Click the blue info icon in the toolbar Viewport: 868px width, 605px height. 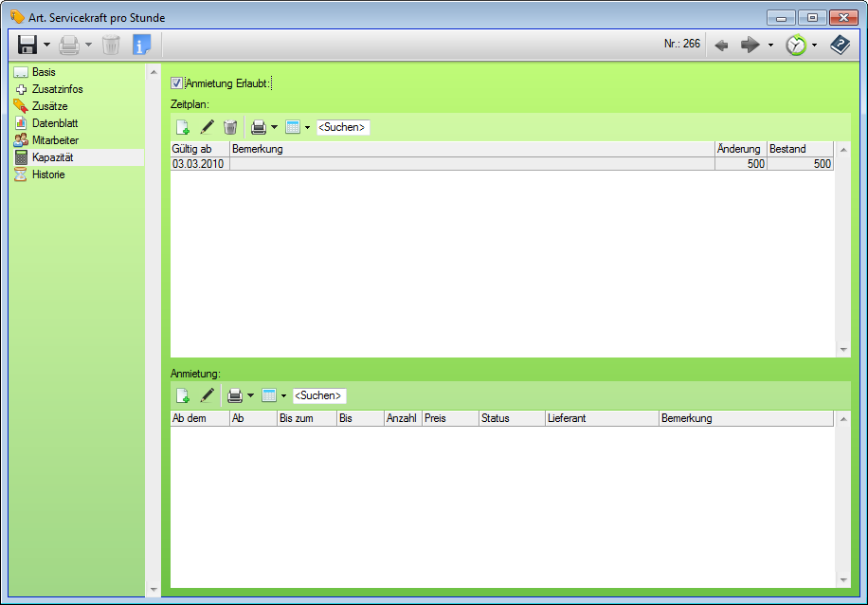(141, 45)
